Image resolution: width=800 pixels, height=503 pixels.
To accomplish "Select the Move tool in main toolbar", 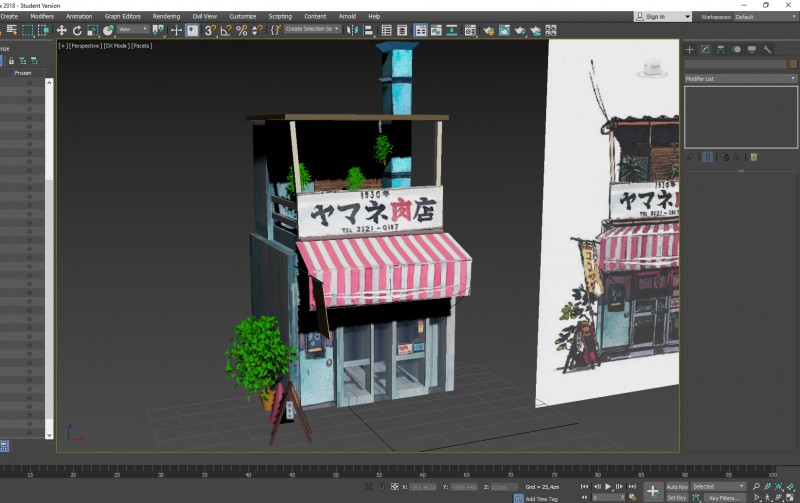I will tap(61, 31).
